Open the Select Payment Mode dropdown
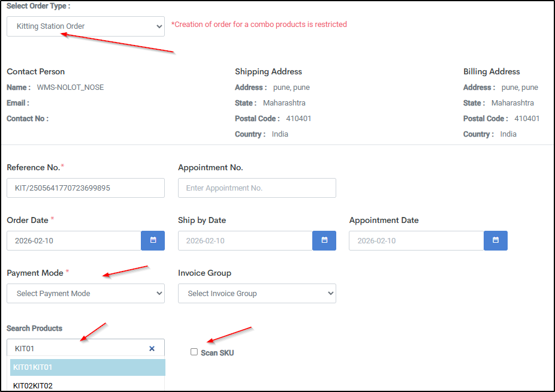This screenshot has width=555, height=392. (86, 293)
